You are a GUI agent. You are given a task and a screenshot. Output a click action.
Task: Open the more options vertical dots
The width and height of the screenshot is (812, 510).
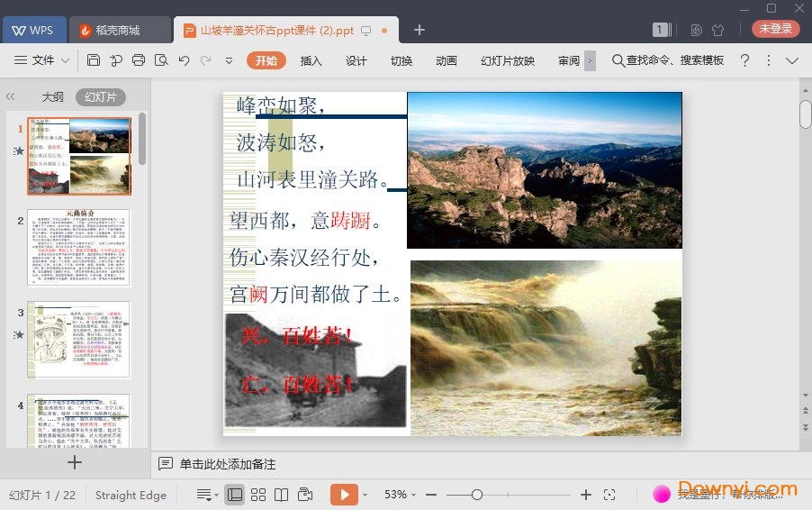point(769,60)
